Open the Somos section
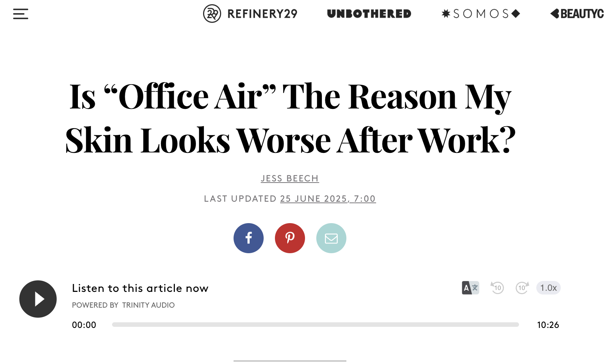The height and width of the screenshot is (364, 604). click(481, 14)
